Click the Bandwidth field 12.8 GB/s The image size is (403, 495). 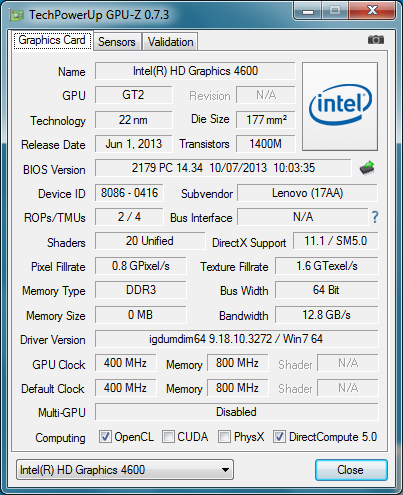click(327, 315)
